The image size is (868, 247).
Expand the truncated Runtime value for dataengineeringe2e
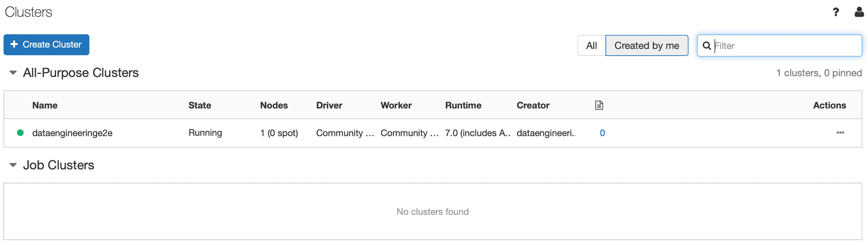click(x=477, y=133)
